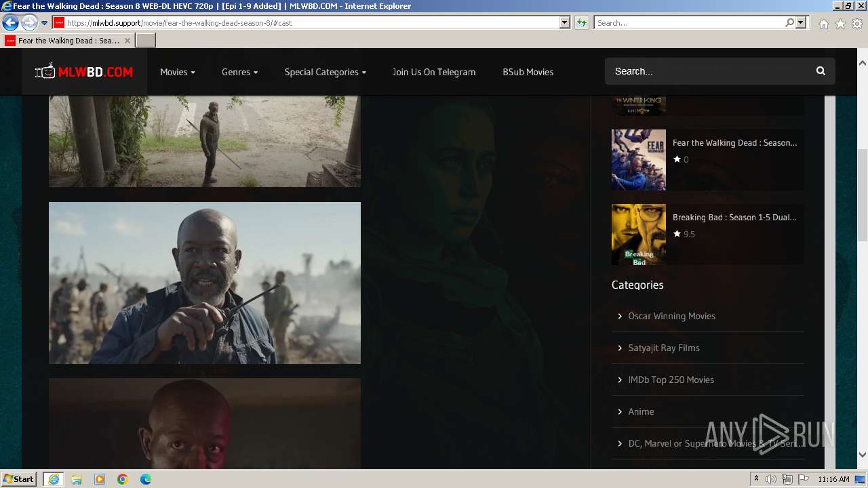Screen dimensions: 868x488
Task: Click the star rating 0 icon
Action: pyautogui.click(x=677, y=159)
